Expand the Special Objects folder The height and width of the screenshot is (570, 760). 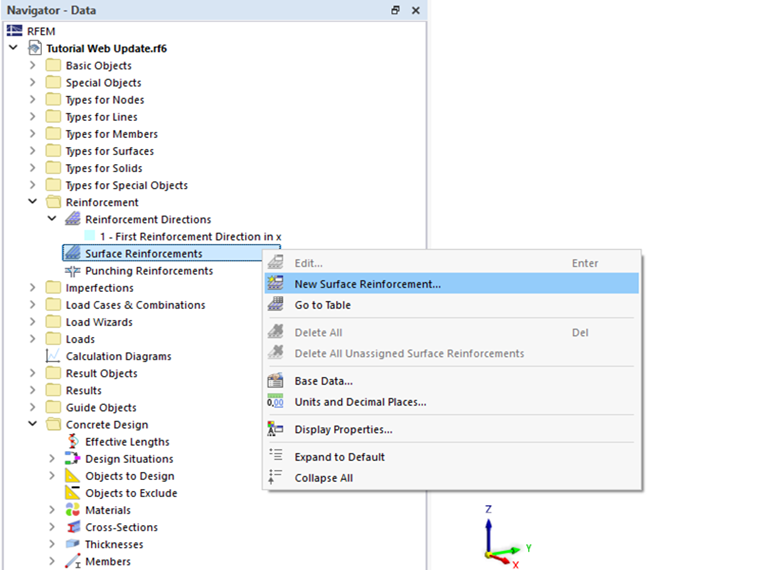pos(32,82)
